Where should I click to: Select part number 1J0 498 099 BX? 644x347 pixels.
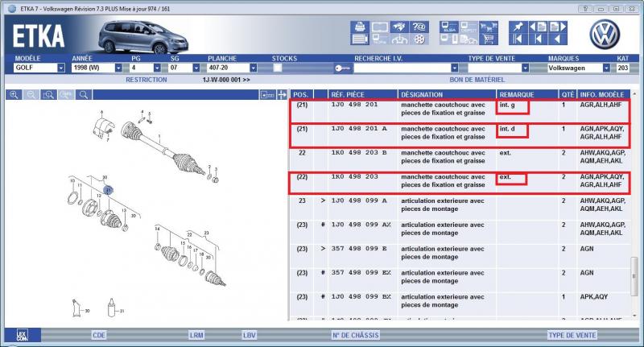[361, 297]
